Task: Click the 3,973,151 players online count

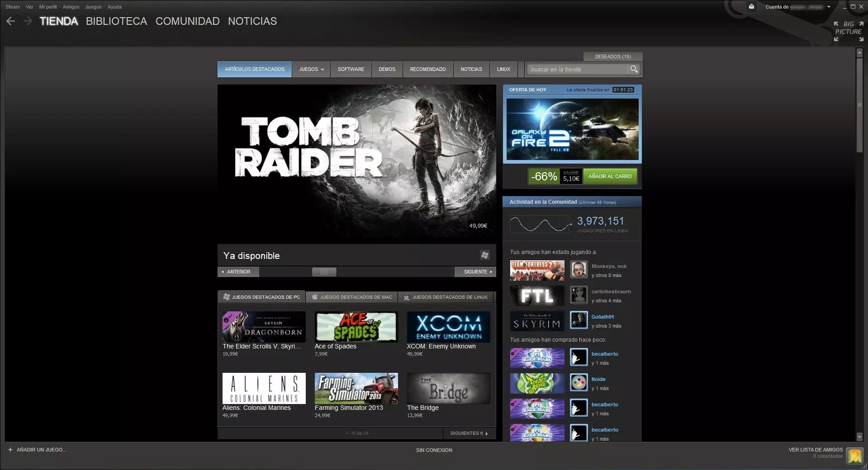Action: point(600,221)
